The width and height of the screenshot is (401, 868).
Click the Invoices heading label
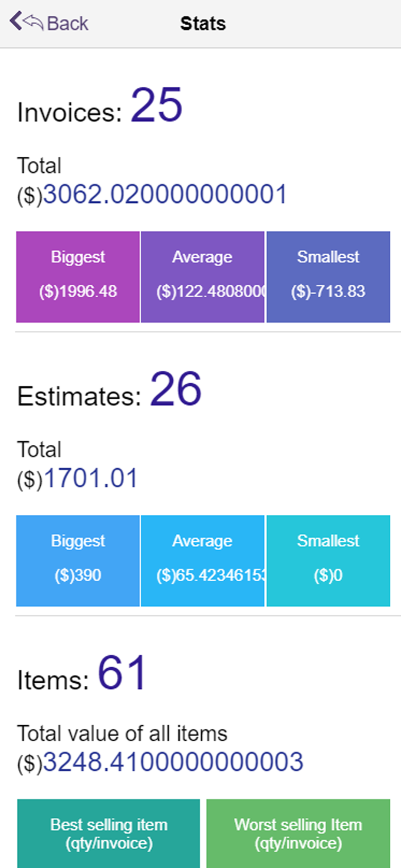(70, 113)
